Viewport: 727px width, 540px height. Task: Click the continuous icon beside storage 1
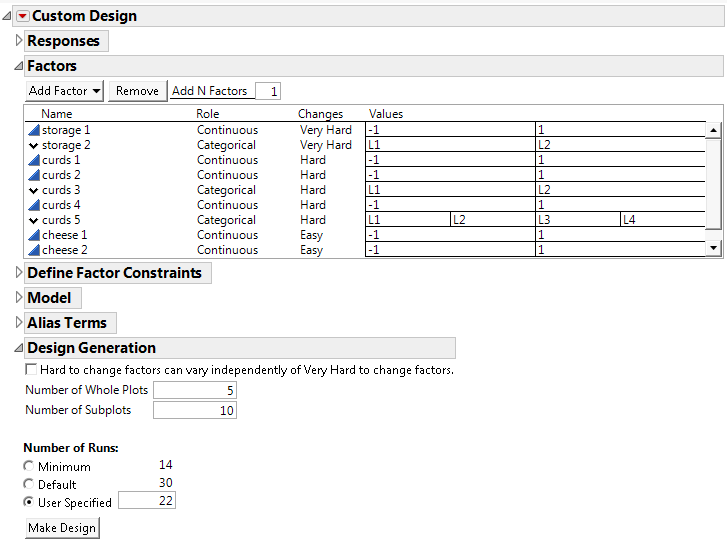[34, 130]
